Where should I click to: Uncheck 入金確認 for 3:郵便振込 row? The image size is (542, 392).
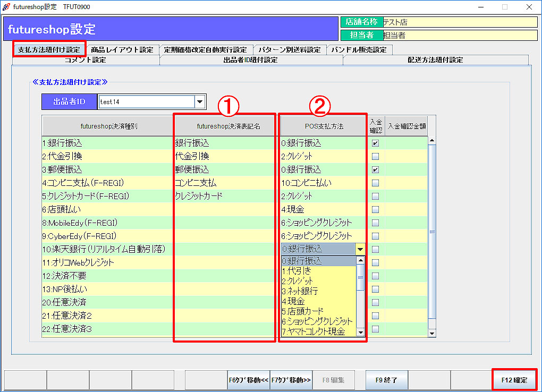coord(375,170)
